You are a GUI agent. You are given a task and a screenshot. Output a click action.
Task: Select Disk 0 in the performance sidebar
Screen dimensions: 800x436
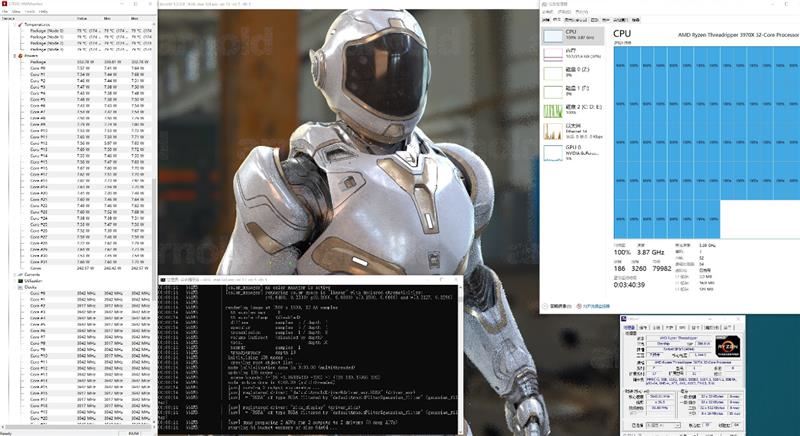pos(573,72)
